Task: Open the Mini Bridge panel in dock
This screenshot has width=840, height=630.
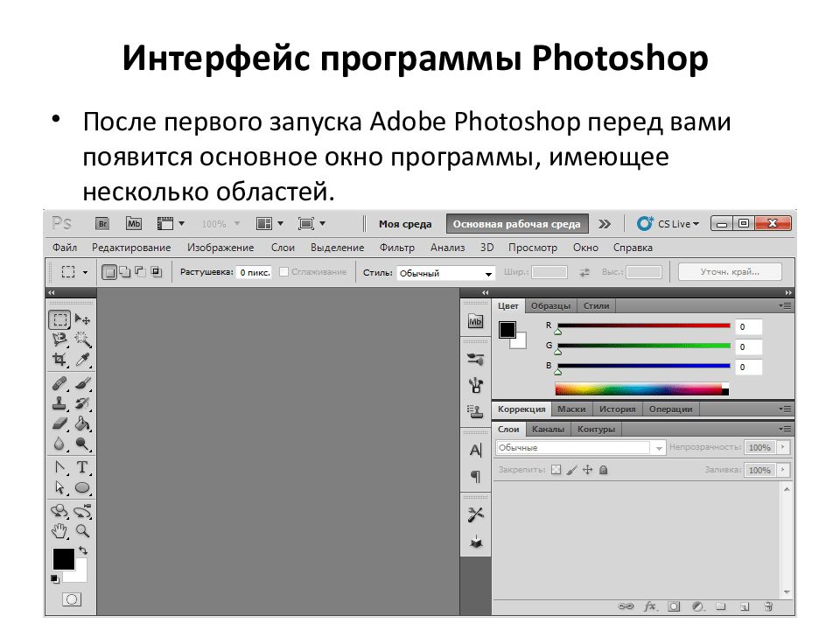Action: click(x=475, y=321)
